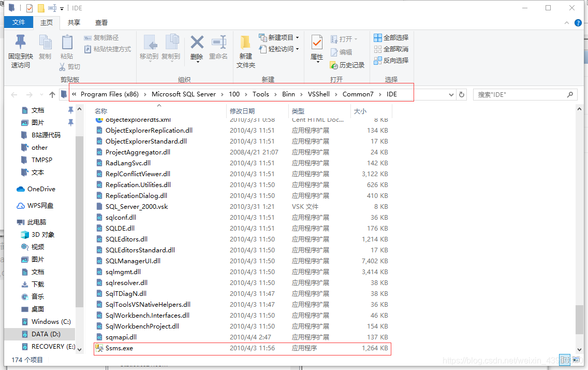The image size is (588, 370).
Task: Select the Ssms.exe file
Action: coord(243,348)
